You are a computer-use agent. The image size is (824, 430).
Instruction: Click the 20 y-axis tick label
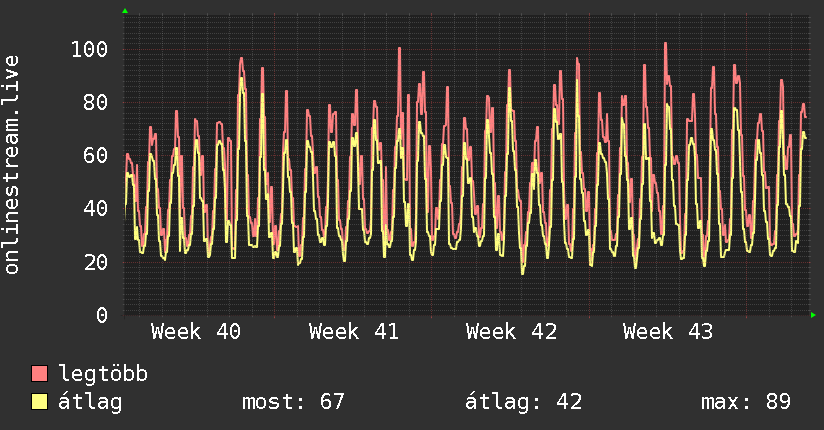[96, 262]
